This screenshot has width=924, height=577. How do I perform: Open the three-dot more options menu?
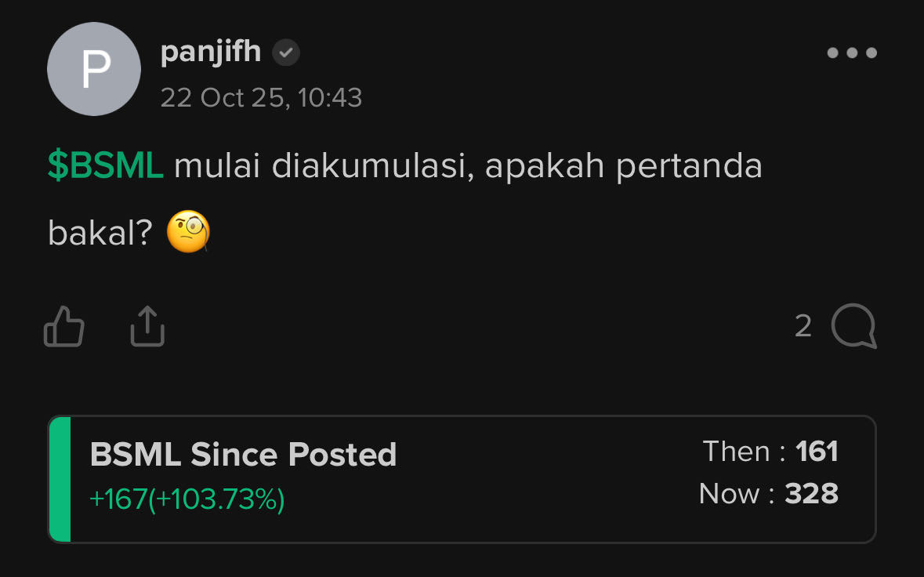coord(852,53)
